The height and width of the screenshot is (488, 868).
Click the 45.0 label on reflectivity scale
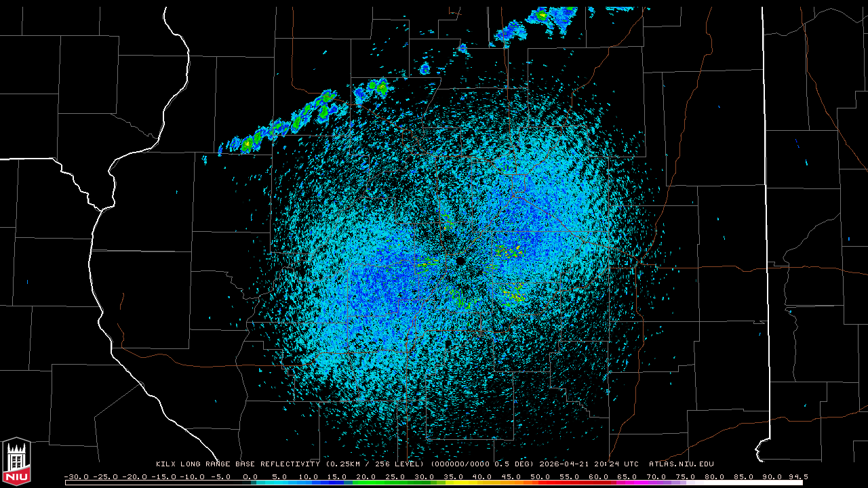(511, 476)
